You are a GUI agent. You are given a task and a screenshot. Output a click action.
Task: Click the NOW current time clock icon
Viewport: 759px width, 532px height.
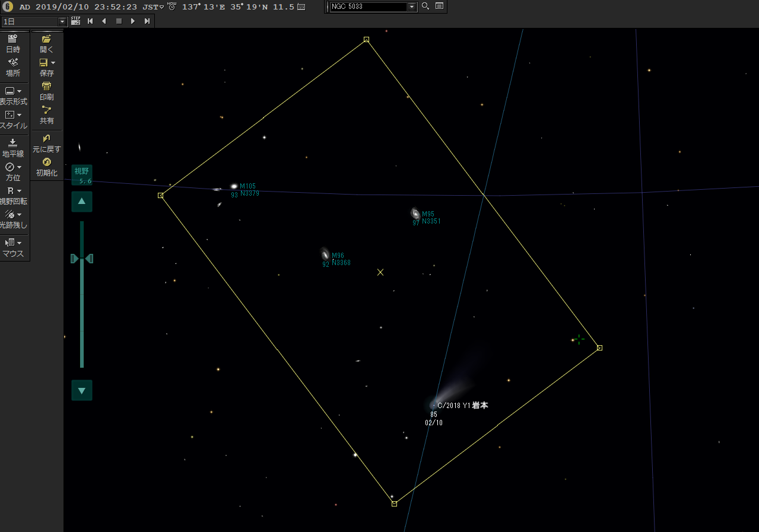(172, 7)
